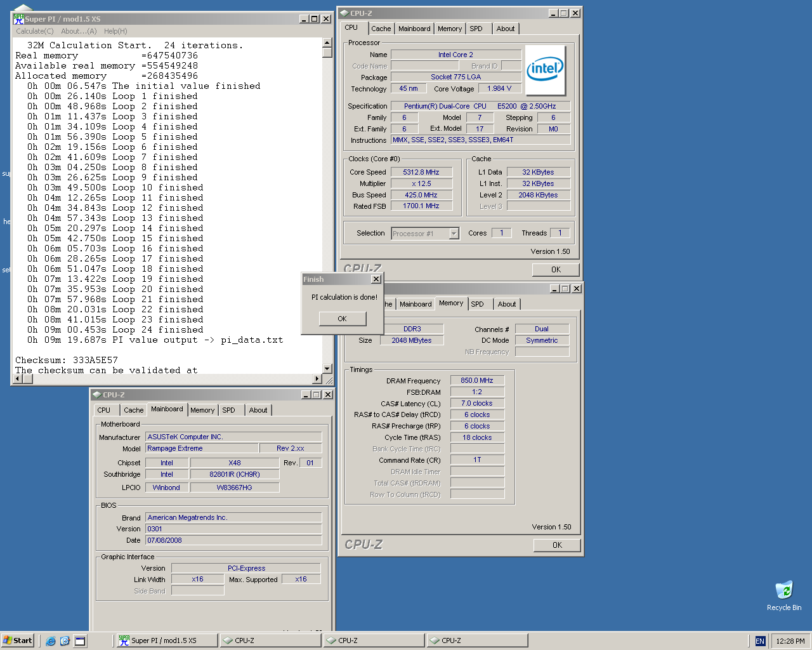Click the Core Speed 5312.8 MHz value
This screenshot has height=650, width=812.
(x=421, y=172)
